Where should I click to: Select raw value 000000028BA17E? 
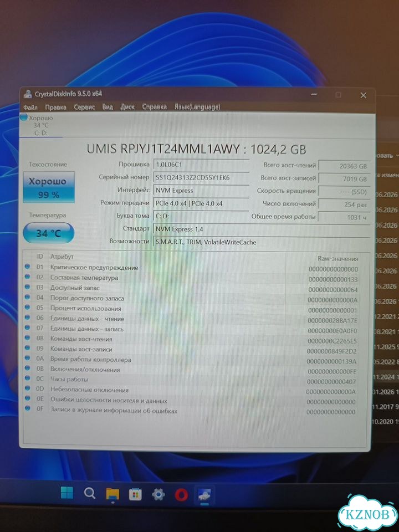pyautogui.click(x=332, y=321)
